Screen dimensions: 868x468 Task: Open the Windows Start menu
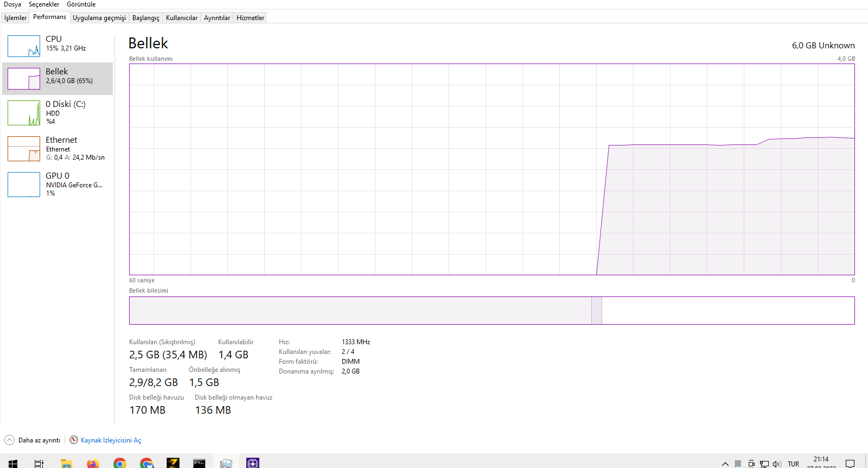13,463
